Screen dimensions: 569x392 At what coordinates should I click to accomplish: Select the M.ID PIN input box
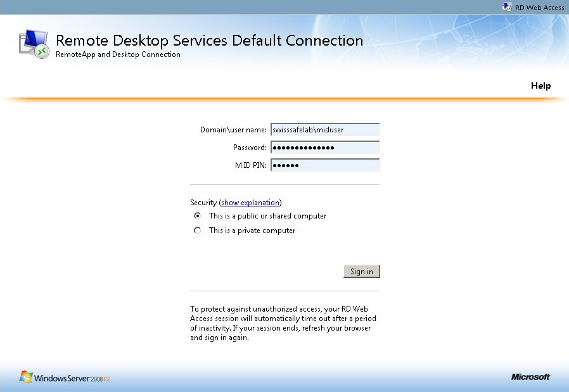[325, 165]
